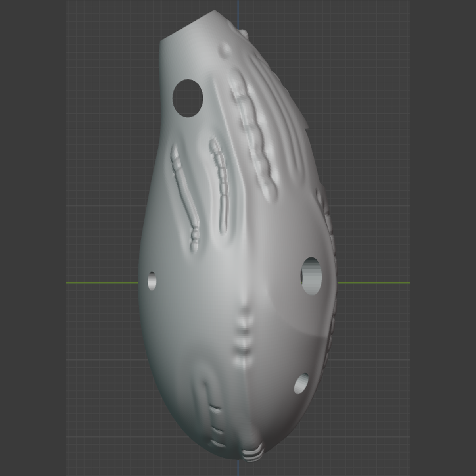Click the notched ridges at the lower left
476x476 pixels.
pyautogui.click(x=216, y=424)
